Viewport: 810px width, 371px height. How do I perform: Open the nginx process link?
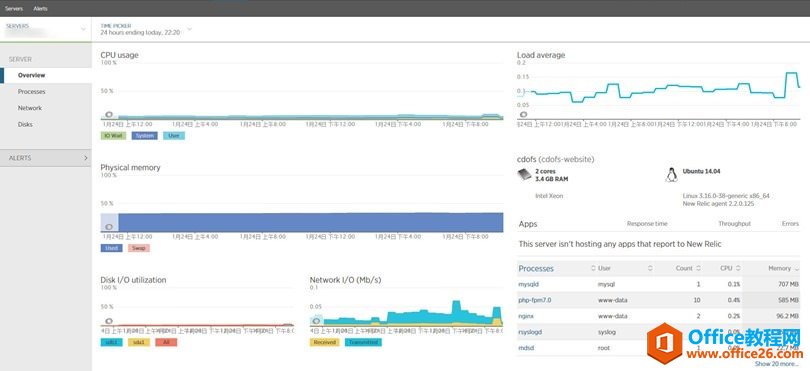525,316
